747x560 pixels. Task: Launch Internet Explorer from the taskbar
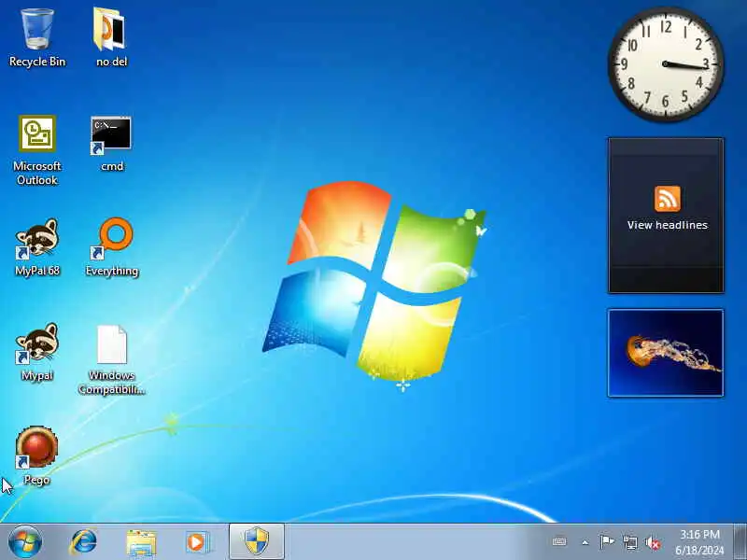84,542
